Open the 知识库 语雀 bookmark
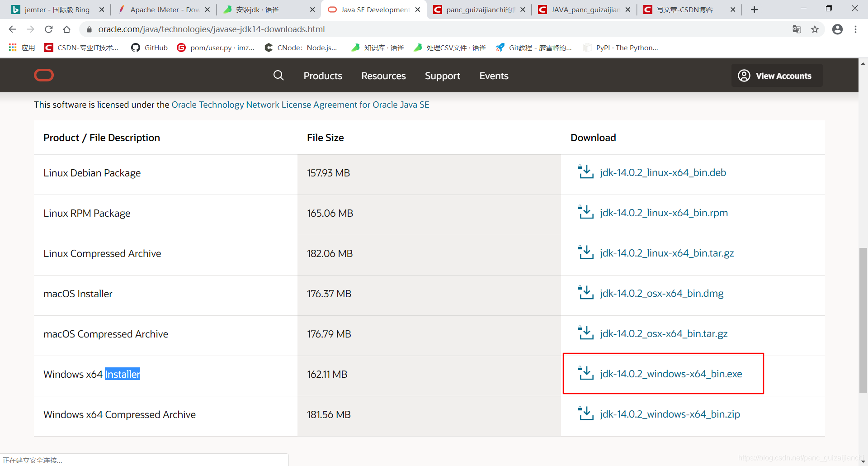Viewport: 868px width, 466px height. tap(377, 48)
